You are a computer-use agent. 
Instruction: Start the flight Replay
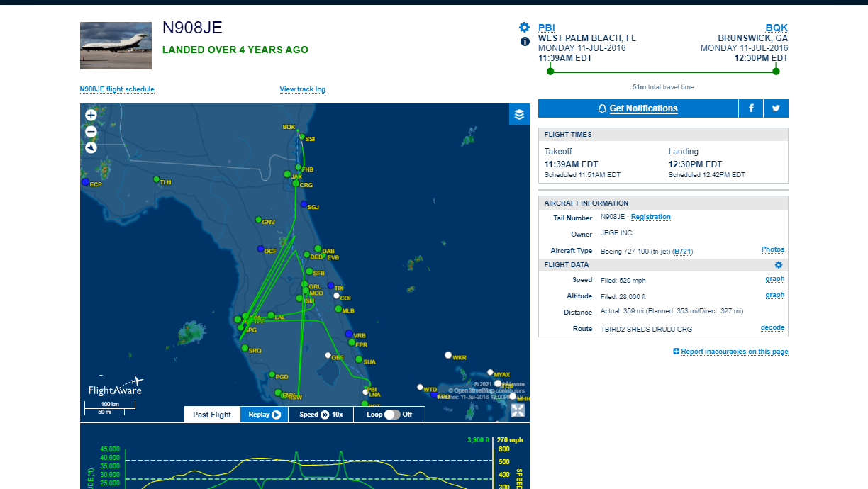tap(265, 415)
